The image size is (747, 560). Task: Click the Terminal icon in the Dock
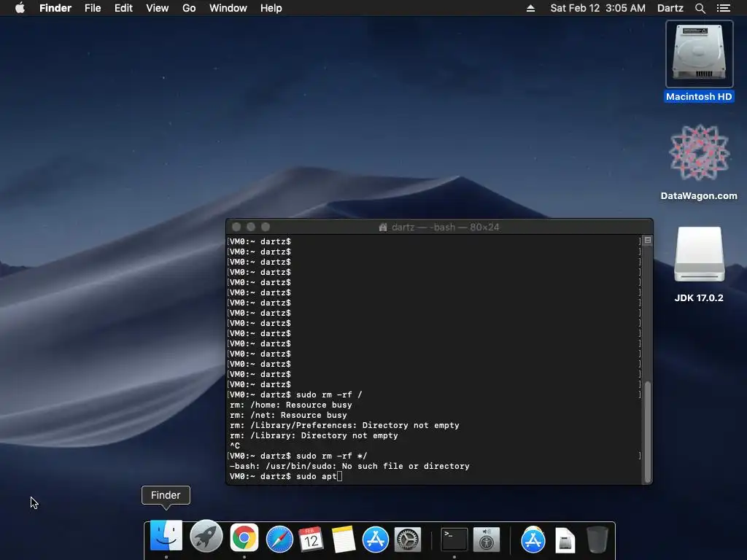454,540
